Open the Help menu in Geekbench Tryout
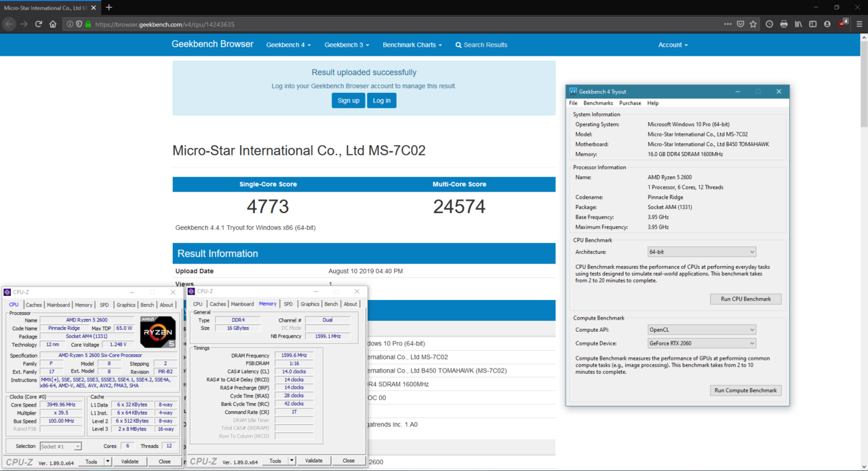Viewport: 868px width, 471px height. click(653, 103)
